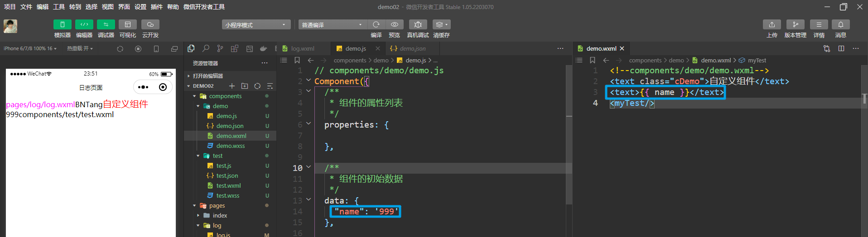The height and width of the screenshot is (237, 868).
Task: Toggle the Visualization (可视化) panel button
Action: coord(128,24)
